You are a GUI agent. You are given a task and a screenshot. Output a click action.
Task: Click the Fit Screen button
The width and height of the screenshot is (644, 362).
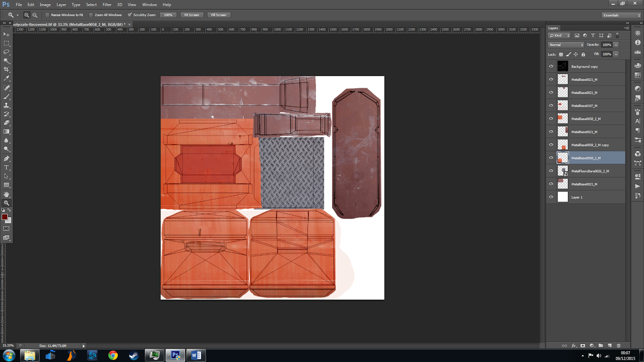click(x=192, y=15)
